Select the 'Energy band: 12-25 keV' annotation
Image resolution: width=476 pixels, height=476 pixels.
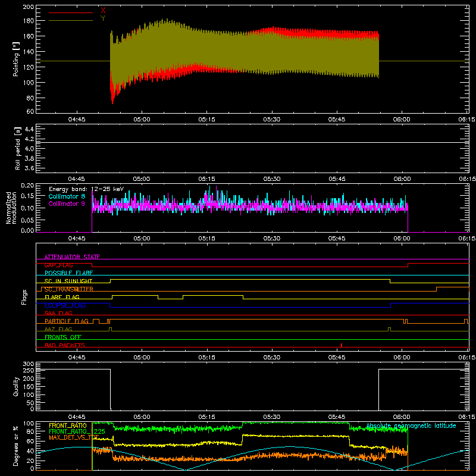coord(86,189)
